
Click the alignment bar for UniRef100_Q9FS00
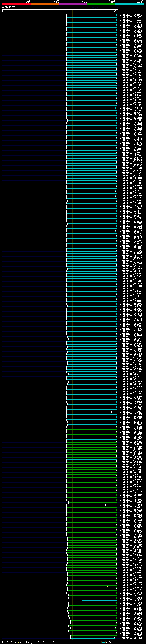tap(92, 372)
